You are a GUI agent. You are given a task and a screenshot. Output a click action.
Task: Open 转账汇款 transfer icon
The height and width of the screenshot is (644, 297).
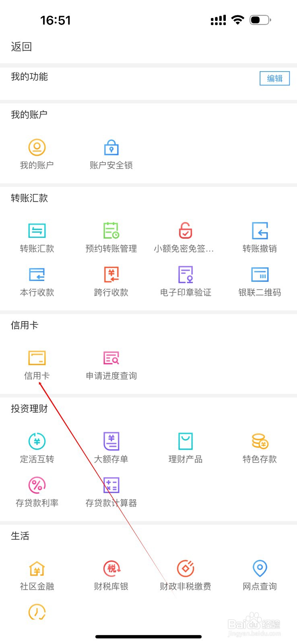click(37, 231)
